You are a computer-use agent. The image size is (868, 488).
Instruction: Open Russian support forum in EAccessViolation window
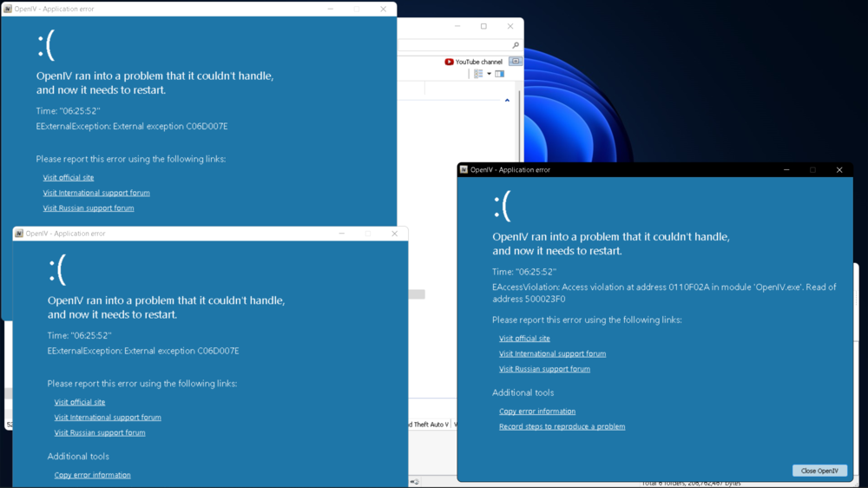point(545,369)
